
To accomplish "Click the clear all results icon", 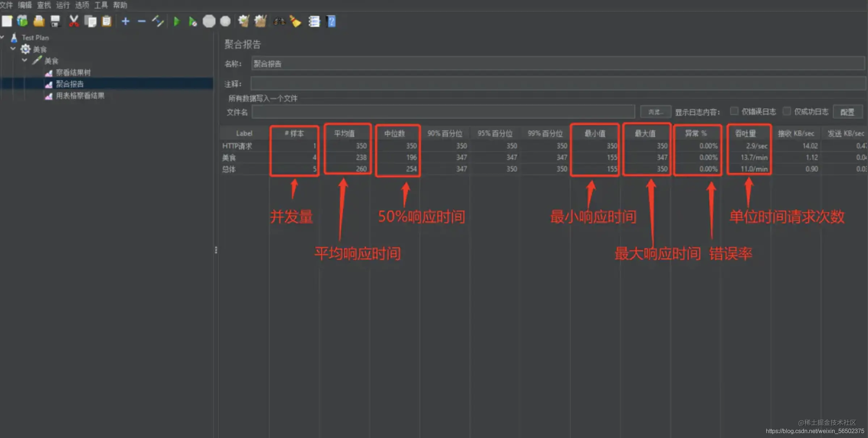I will tap(260, 21).
